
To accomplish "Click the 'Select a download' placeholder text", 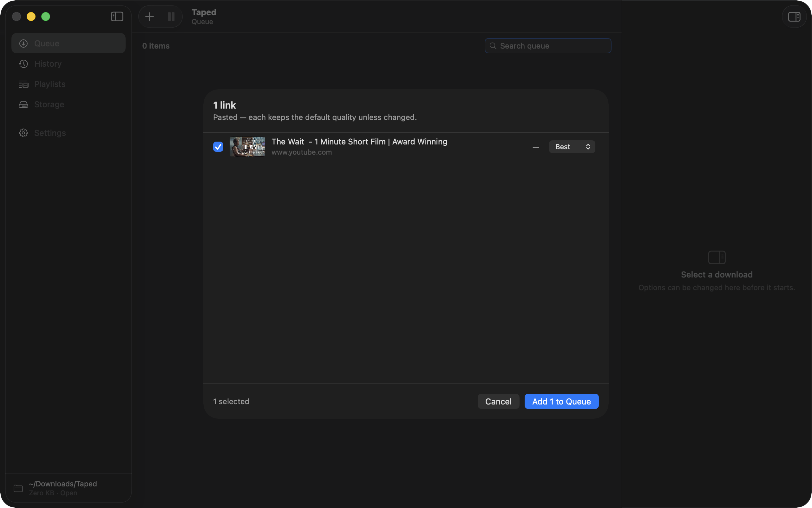I will [x=717, y=275].
